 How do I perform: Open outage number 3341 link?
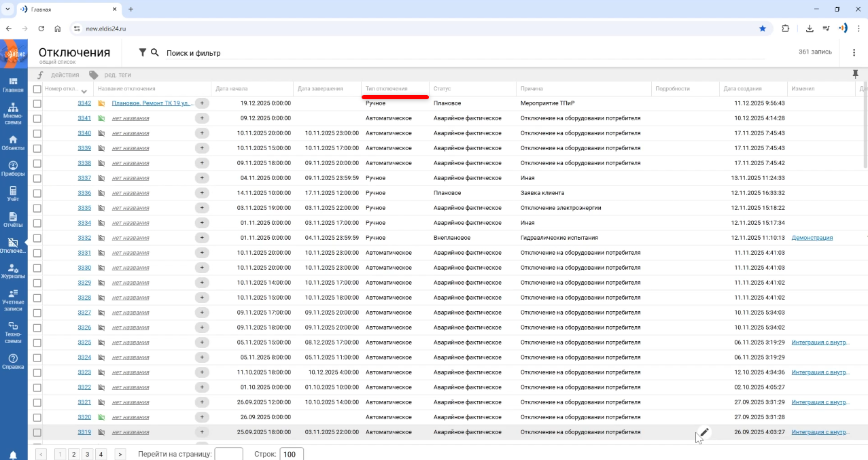[x=84, y=118]
